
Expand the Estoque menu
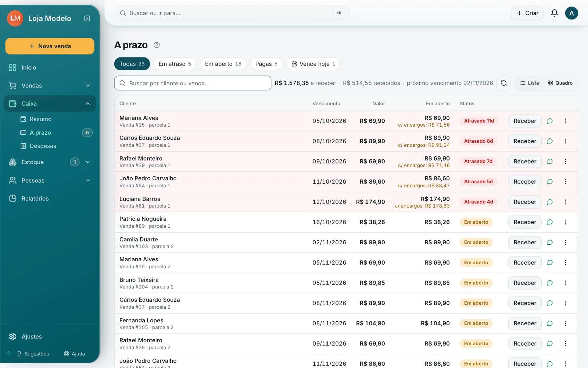click(88, 162)
